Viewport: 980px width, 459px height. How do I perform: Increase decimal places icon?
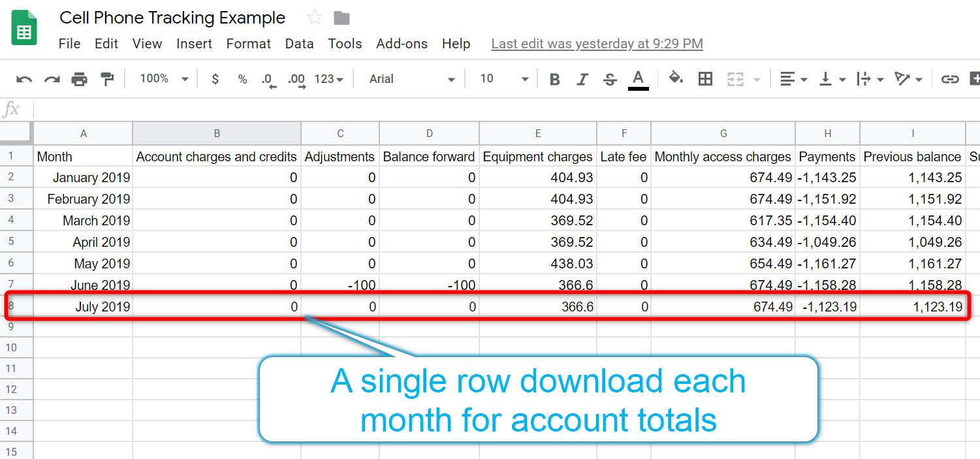[296, 78]
